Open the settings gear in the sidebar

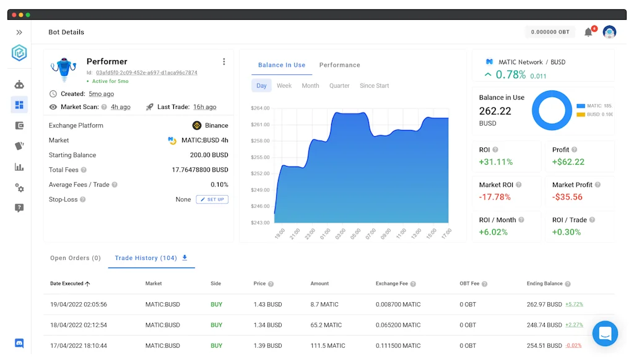tap(19, 188)
